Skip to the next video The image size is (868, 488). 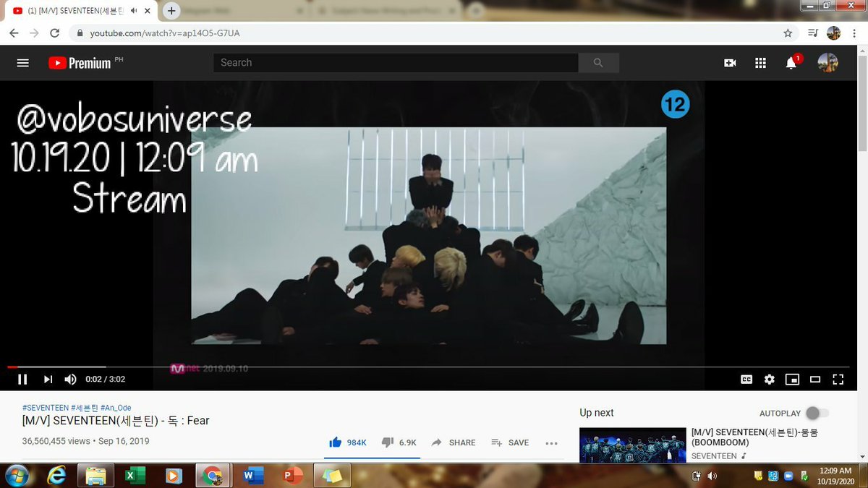point(48,379)
